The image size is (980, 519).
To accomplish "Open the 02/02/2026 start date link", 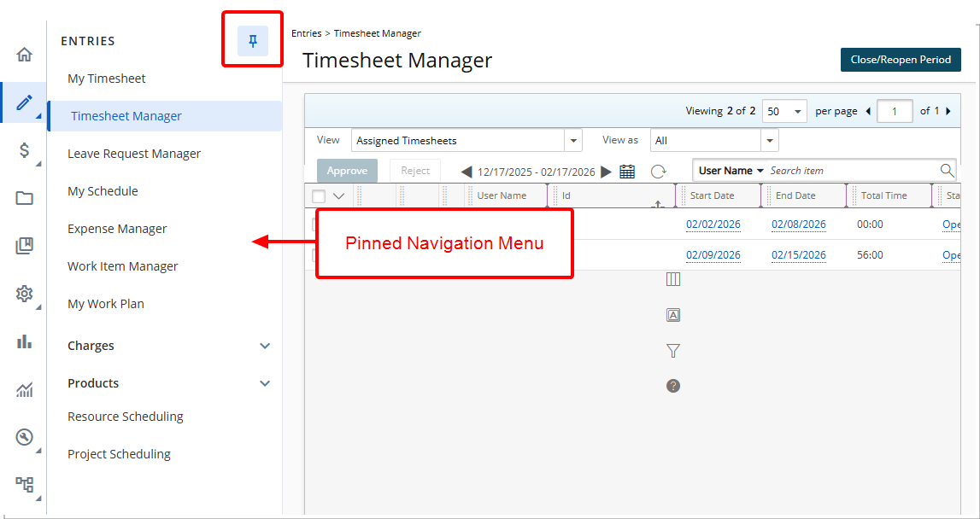I will pos(713,225).
